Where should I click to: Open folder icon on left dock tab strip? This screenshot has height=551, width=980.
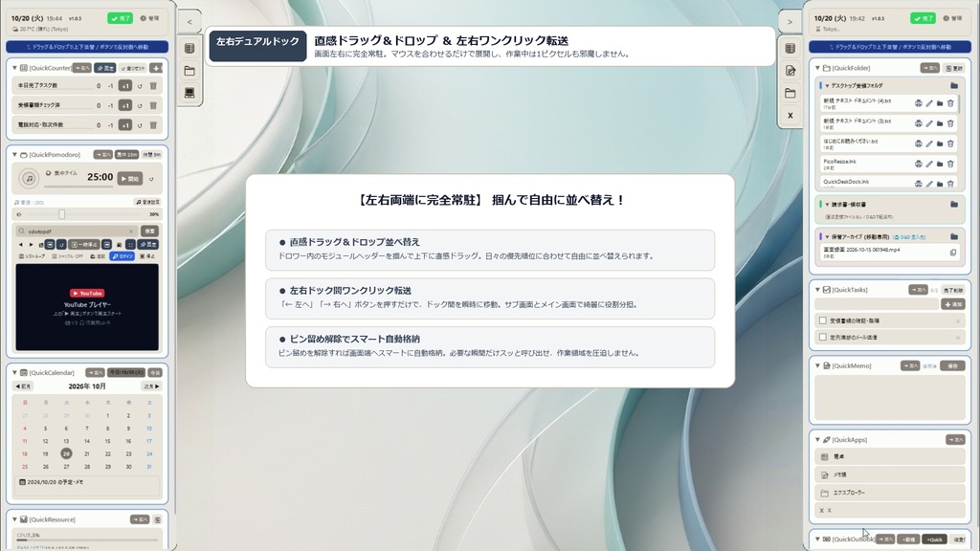pyautogui.click(x=189, y=71)
